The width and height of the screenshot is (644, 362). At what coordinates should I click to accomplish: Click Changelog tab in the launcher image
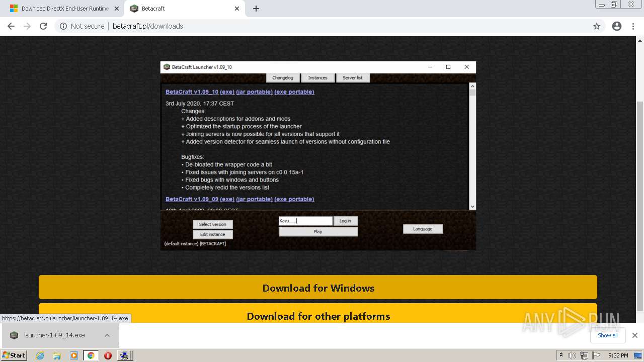click(x=282, y=78)
